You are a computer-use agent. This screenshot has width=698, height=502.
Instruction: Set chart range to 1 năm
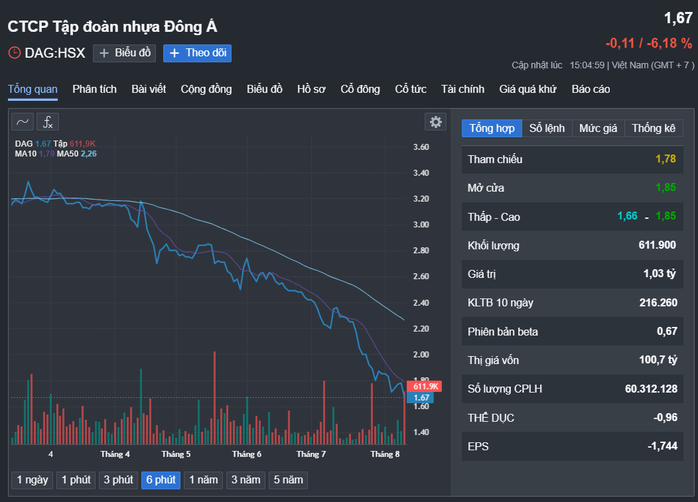point(203,480)
